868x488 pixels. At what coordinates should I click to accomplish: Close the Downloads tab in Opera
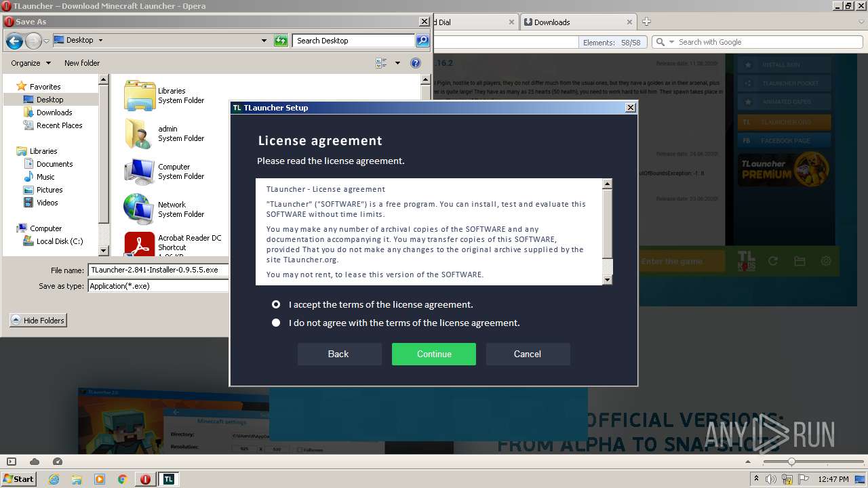click(630, 22)
